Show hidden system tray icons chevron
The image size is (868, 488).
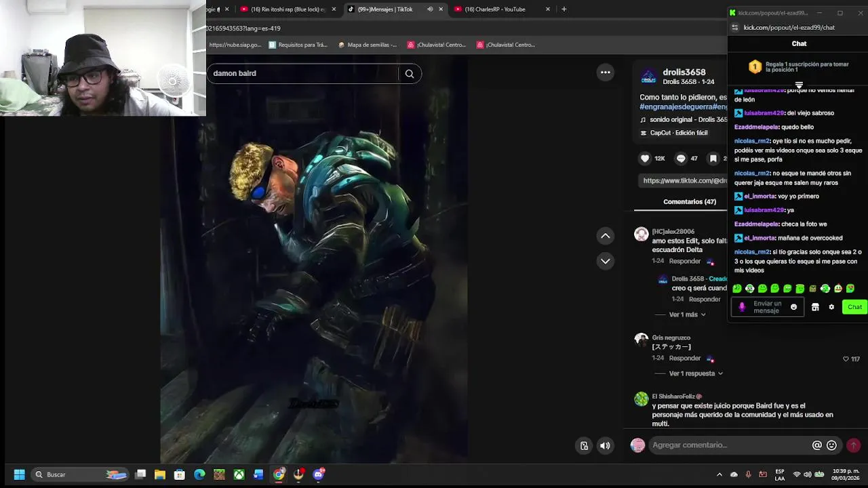click(x=719, y=474)
